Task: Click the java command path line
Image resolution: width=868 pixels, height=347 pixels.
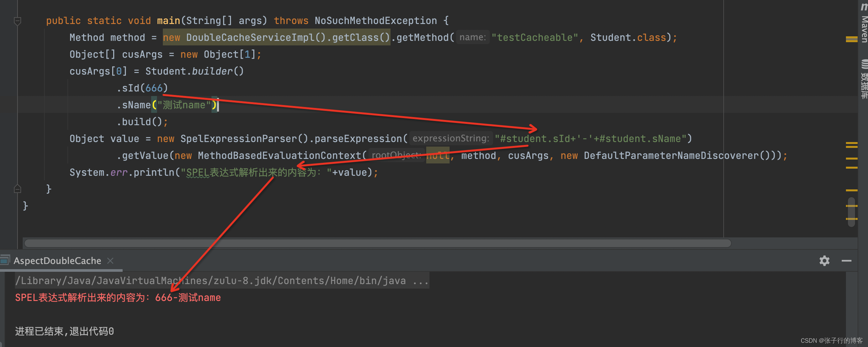Action: pyautogui.click(x=222, y=281)
